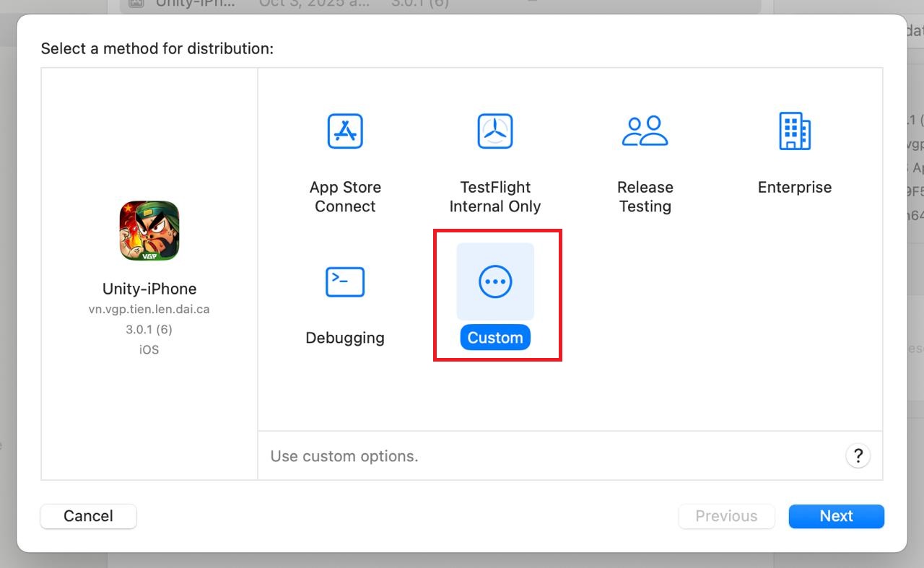Click the highlighted blue "Custom" label

(x=495, y=338)
